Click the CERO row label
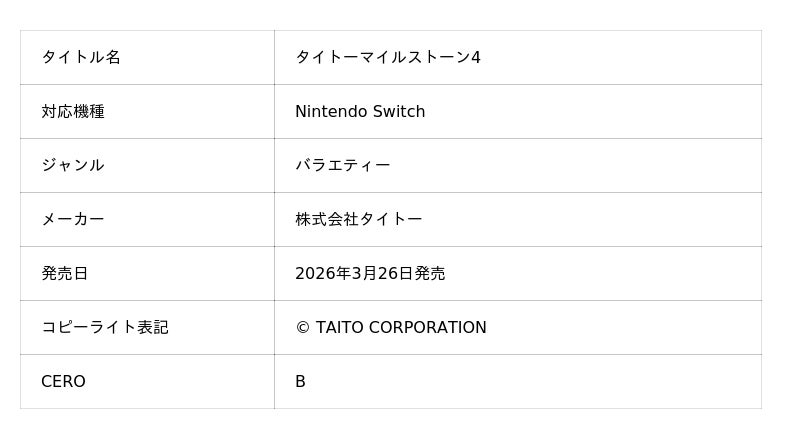 (x=63, y=382)
